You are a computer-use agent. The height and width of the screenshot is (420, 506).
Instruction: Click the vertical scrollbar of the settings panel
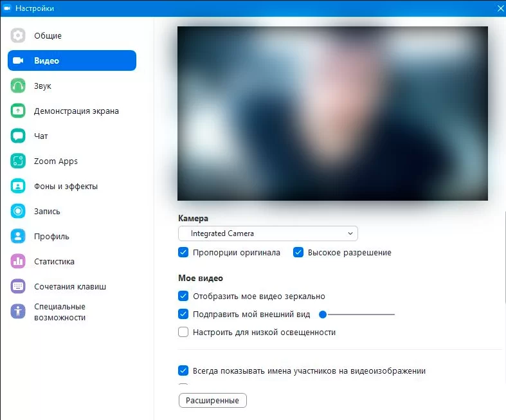[x=505, y=257]
